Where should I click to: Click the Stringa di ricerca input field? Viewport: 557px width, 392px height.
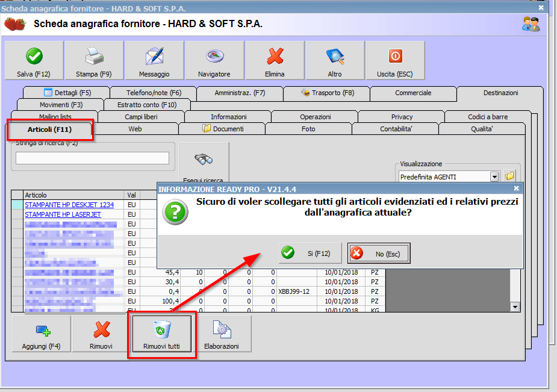tap(92, 158)
